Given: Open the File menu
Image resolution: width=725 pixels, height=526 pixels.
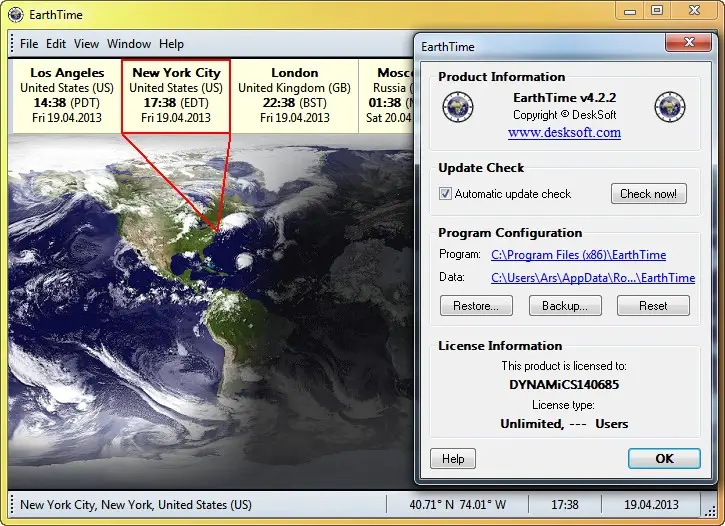Looking at the screenshot, I should tap(29, 44).
